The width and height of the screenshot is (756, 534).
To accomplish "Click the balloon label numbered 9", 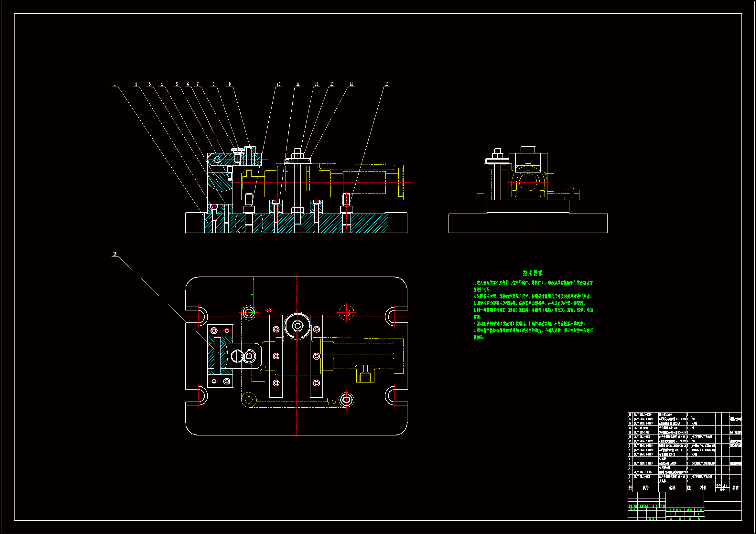I will pyautogui.click(x=230, y=85).
